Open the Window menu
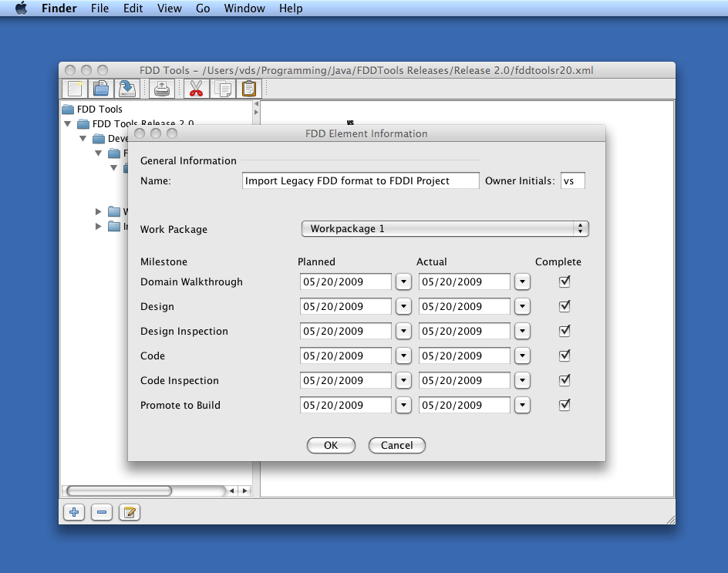Viewport: 728px width, 573px height. 244,8
